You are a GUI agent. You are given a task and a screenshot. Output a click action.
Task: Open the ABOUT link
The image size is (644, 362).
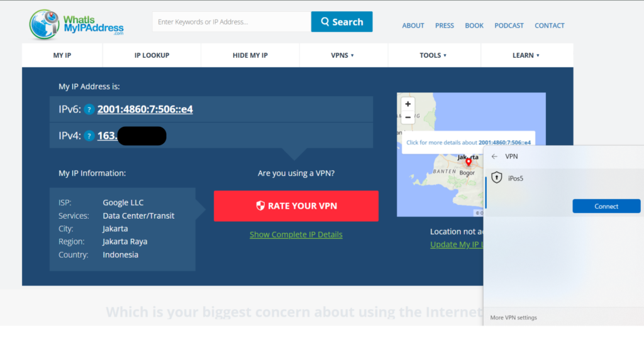pyautogui.click(x=413, y=25)
